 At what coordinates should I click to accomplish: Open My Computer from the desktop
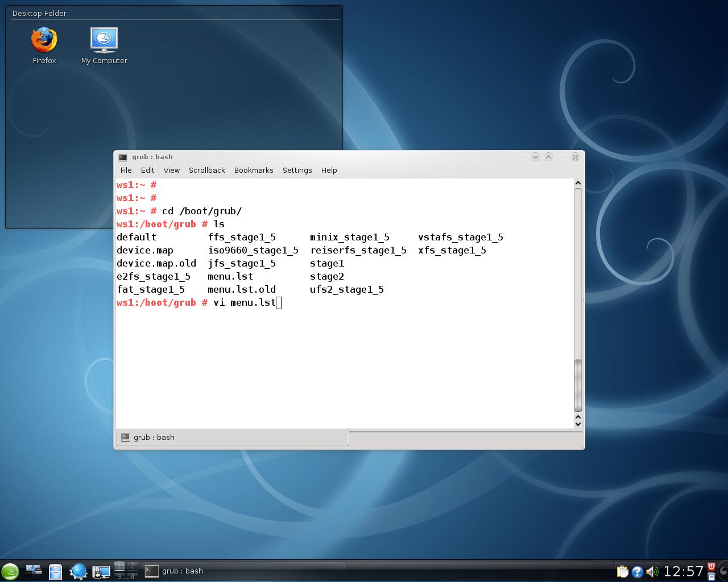click(x=104, y=40)
